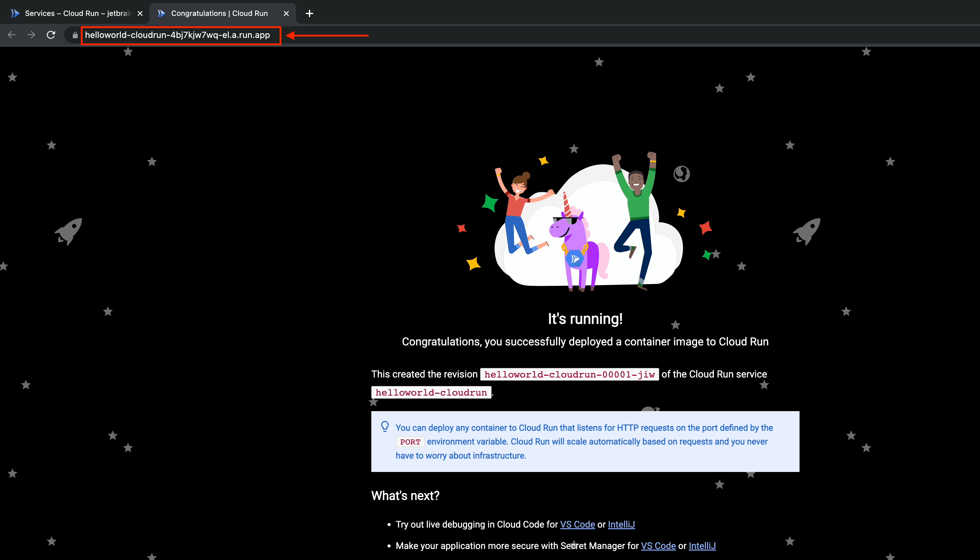
Task: Open VS Code link for live debugging
Action: (577, 524)
